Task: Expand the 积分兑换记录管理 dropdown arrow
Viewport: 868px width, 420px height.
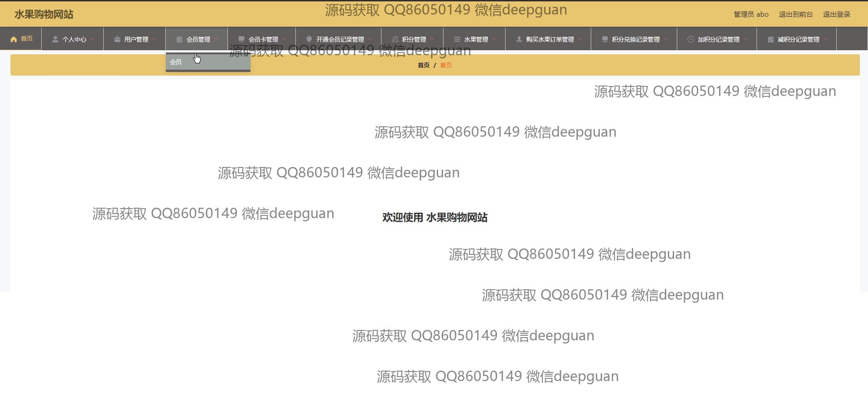Action: [666, 39]
